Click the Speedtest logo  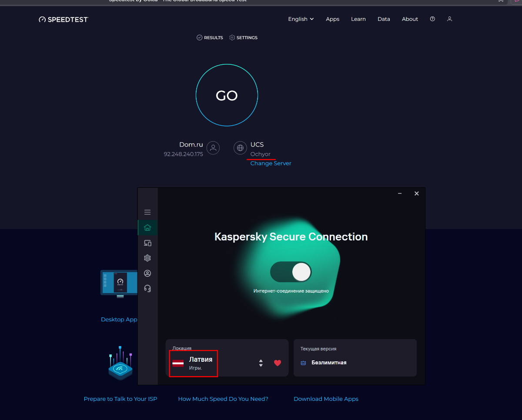(x=64, y=19)
